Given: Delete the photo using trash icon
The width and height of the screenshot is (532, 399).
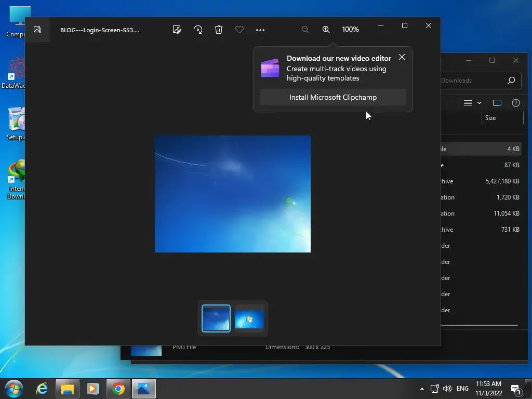Looking at the screenshot, I should (219, 30).
